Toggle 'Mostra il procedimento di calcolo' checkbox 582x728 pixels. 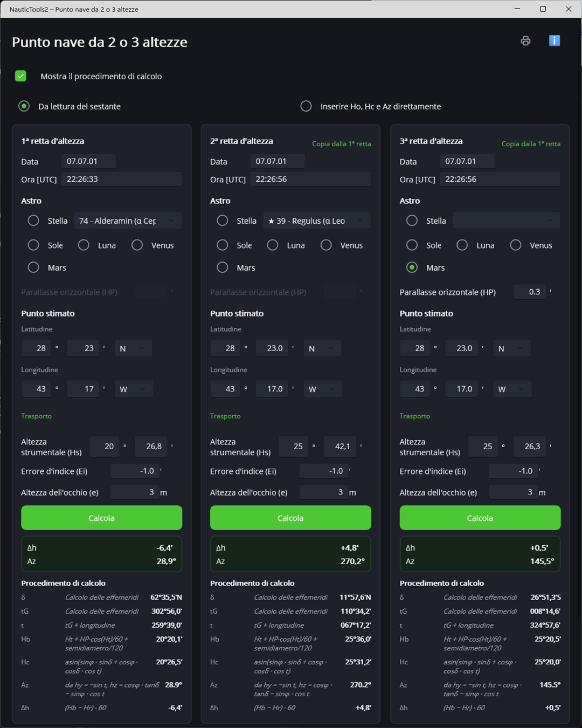(20, 76)
